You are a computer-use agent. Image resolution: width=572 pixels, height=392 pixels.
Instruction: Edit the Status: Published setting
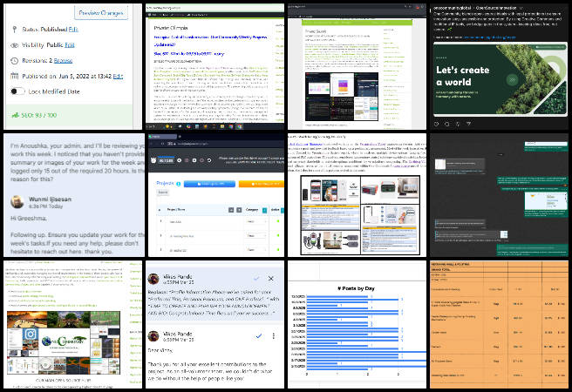point(73,29)
